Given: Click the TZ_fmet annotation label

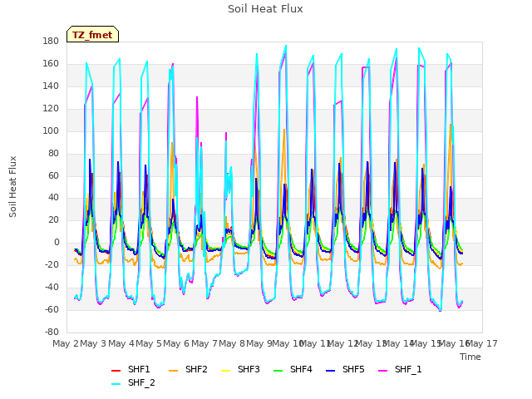Looking at the screenshot, I should (x=92, y=35).
